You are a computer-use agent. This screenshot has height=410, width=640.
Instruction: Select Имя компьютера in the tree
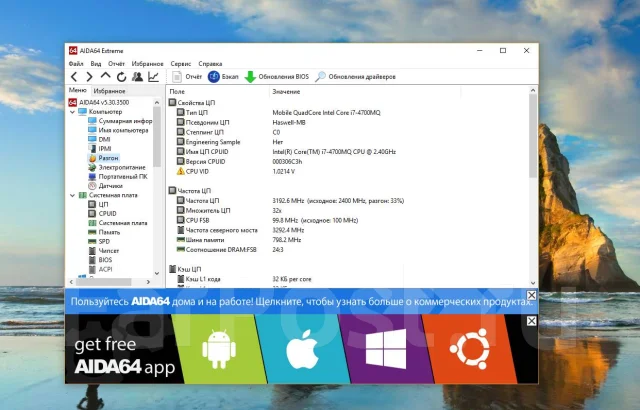(118, 131)
